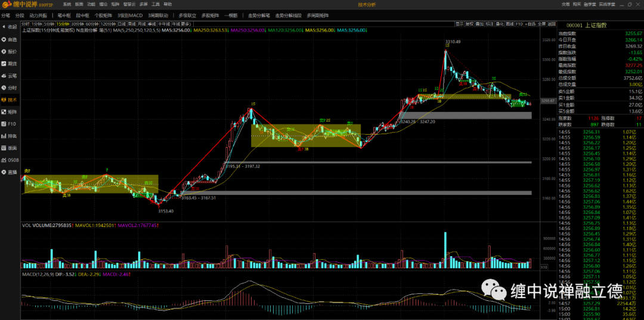Toggle 3周期联动 view
The width and height of the screenshot is (644, 320).
click(158, 15)
